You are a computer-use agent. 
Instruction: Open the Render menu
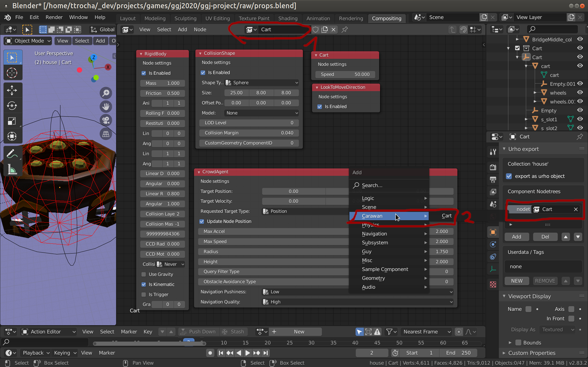click(x=54, y=17)
